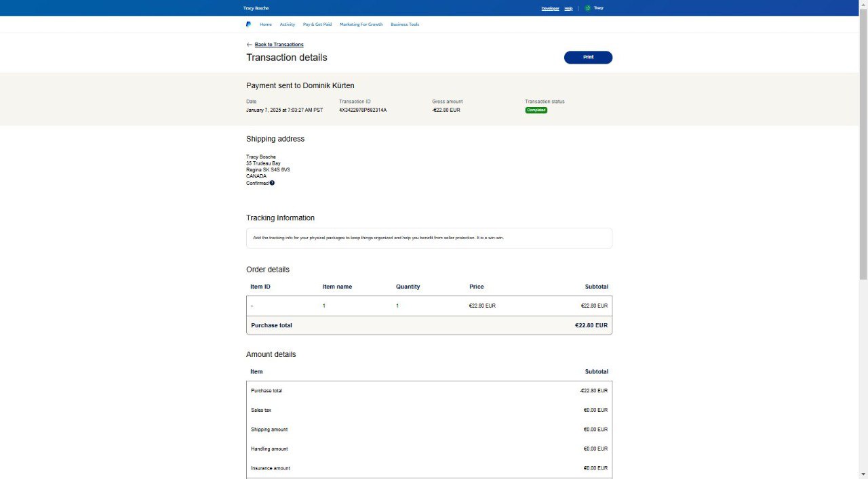Expand the Marketing For Growth menu
Image resolution: width=868 pixels, height=479 pixels.
[x=361, y=24]
